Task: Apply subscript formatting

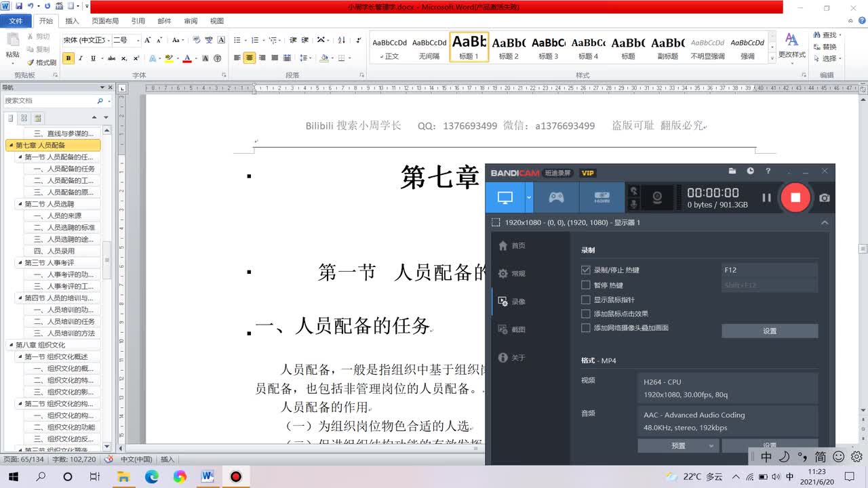Action: pyautogui.click(x=125, y=58)
